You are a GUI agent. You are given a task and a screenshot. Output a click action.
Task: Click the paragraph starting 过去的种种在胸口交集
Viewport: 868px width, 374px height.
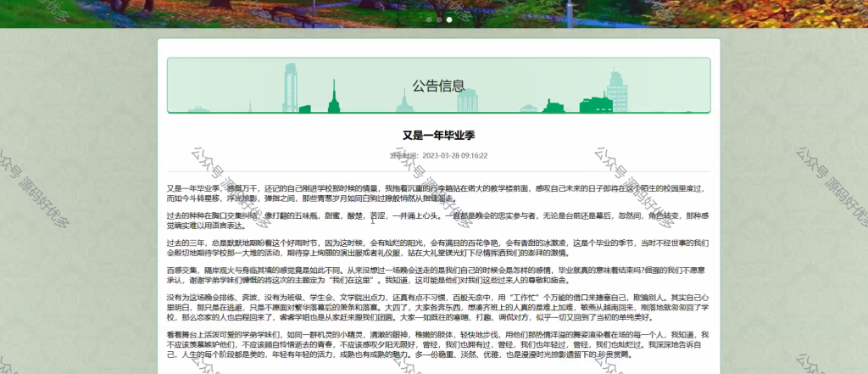pyautogui.click(x=438, y=220)
